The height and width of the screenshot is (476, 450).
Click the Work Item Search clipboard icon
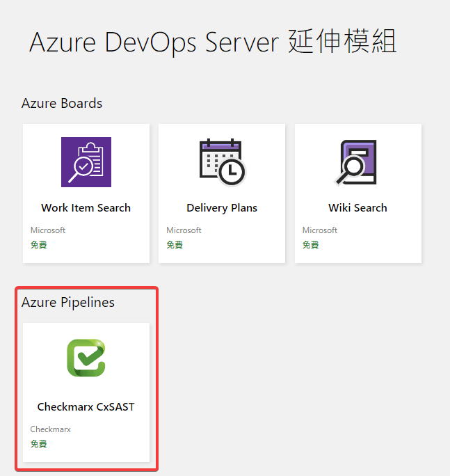click(x=86, y=161)
